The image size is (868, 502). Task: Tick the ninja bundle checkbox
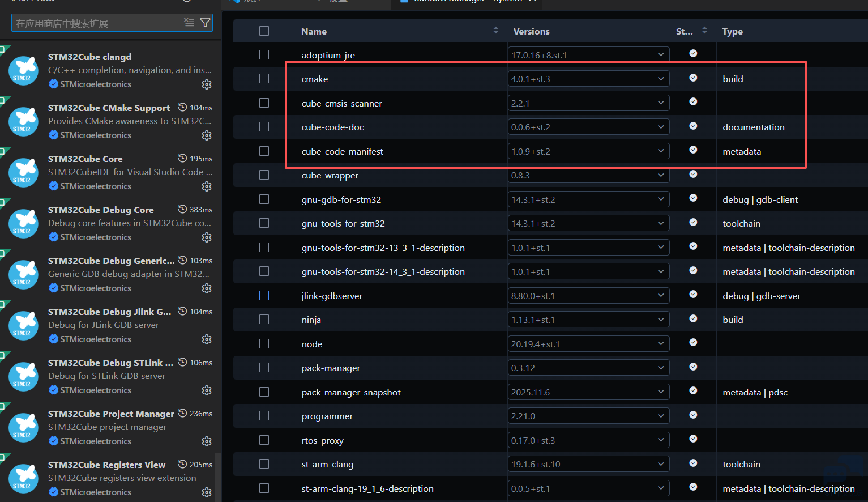point(264,320)
